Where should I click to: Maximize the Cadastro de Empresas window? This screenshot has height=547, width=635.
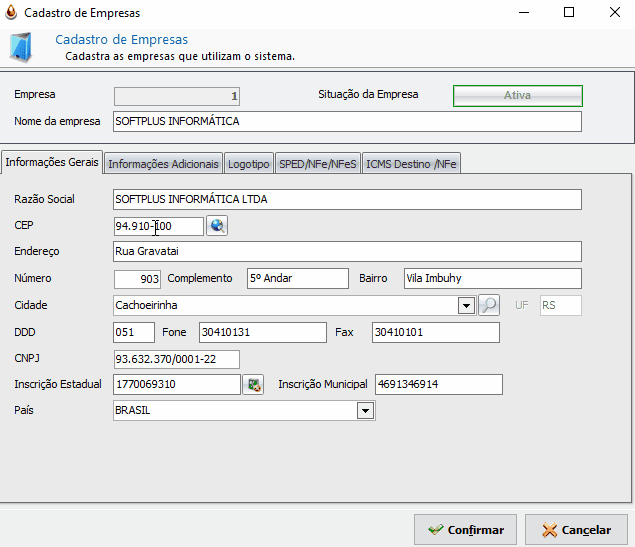pyautogui.click(x=569, y=13)
